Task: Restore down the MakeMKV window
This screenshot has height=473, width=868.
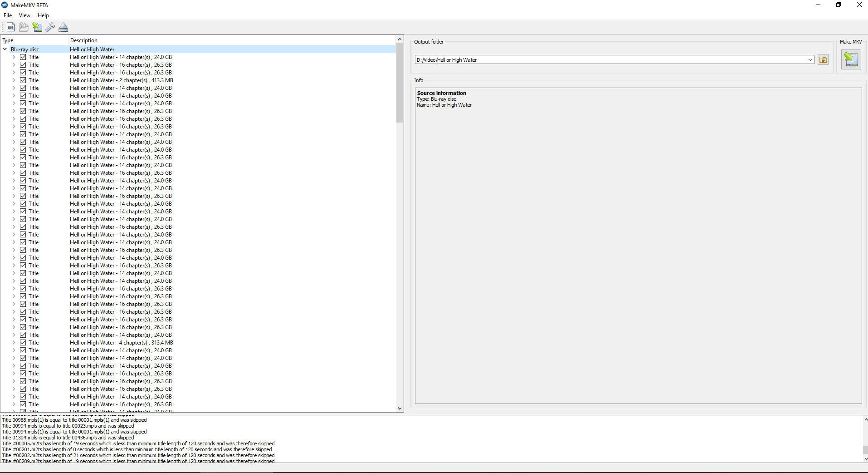Action: 839,5
